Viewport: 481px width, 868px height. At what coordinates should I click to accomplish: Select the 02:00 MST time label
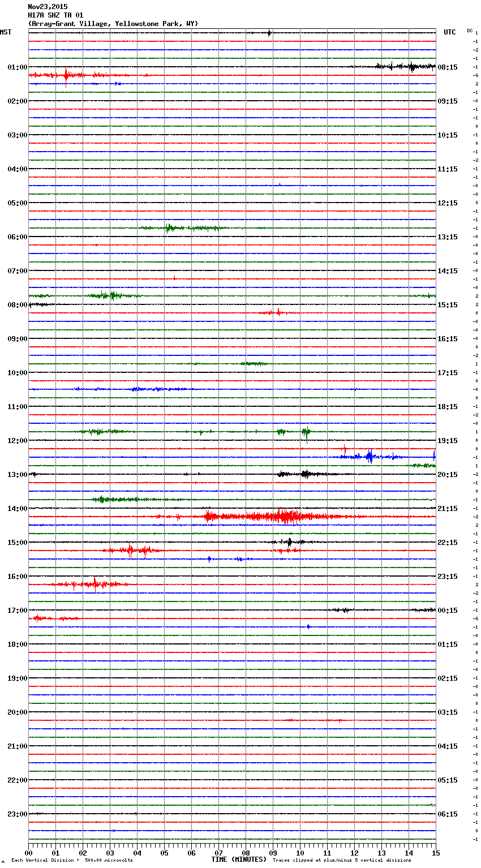(x=18, y=101)
